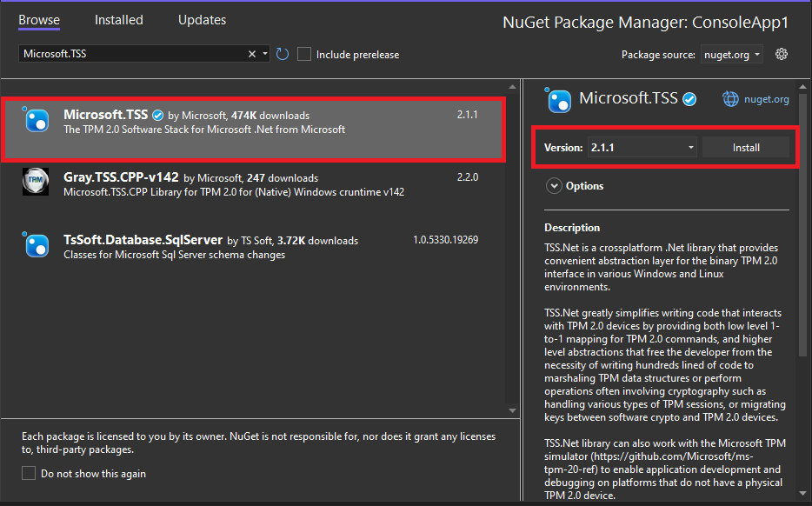Image resolution: width=812 pixels, height=506 pixels.
Task: Click version 2.2.0 of Gray.TSS.CPP-v142
Action: [x=468, y=177]
